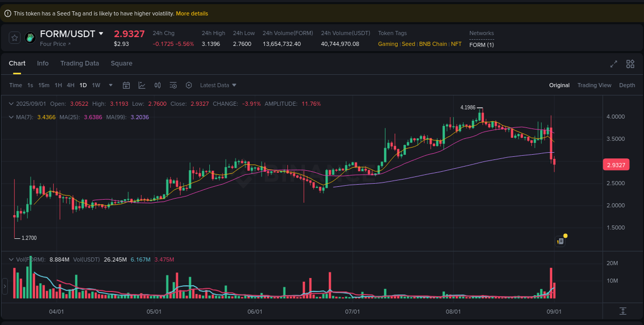
Task: Open the widgets grid icon
Action: 630,64
